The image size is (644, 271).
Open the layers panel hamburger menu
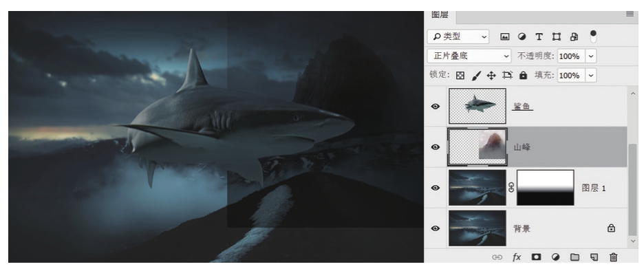[630, 14]
